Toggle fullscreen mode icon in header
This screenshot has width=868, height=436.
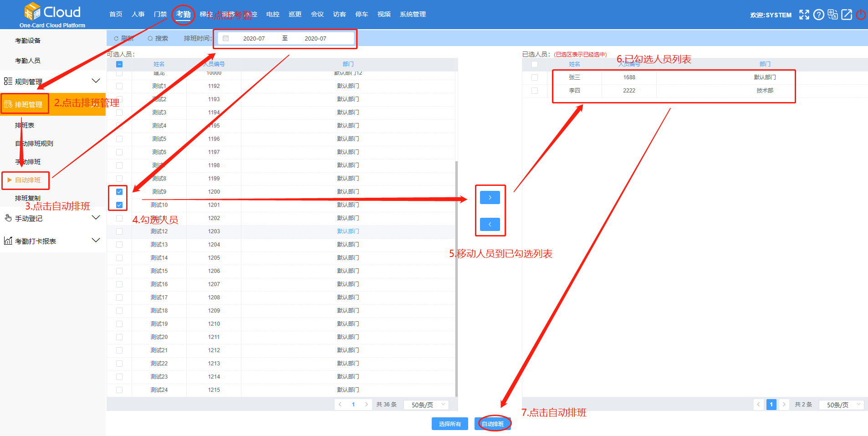point(804,15)
